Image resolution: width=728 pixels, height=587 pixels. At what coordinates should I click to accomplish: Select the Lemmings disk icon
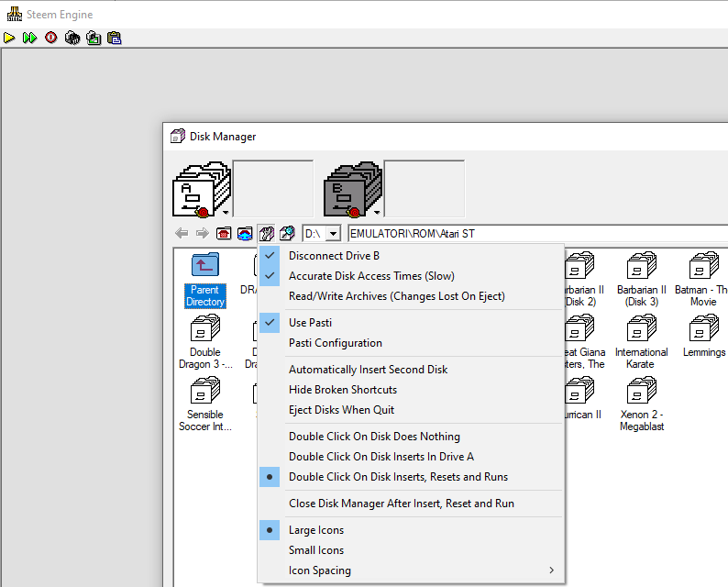pyautogui.click(x=704, y=327)
